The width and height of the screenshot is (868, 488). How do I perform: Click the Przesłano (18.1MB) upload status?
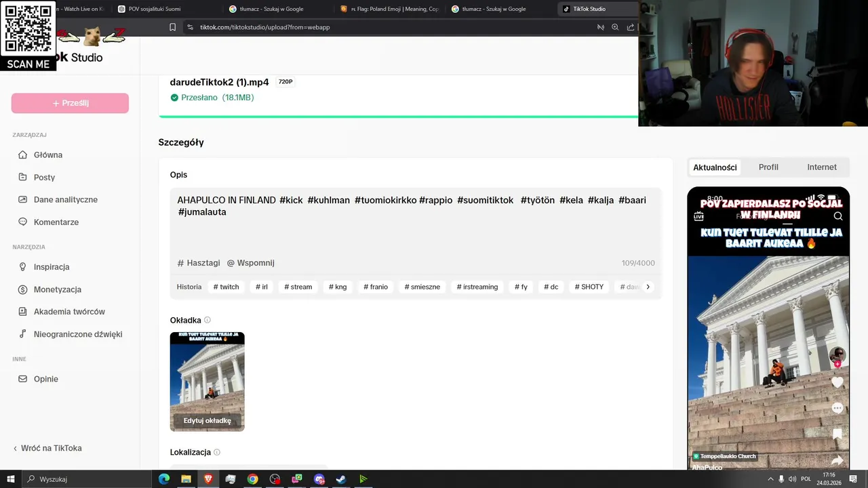[x=212, y=98]
